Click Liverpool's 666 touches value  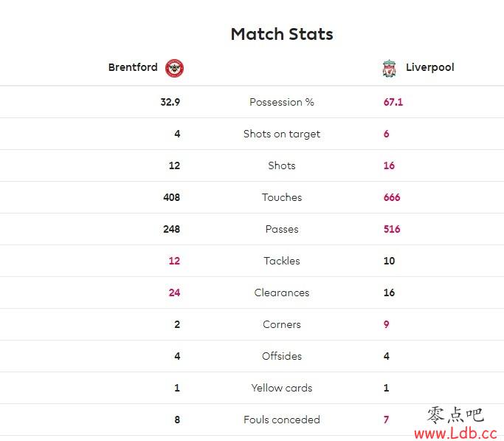[x=392, y=197]
